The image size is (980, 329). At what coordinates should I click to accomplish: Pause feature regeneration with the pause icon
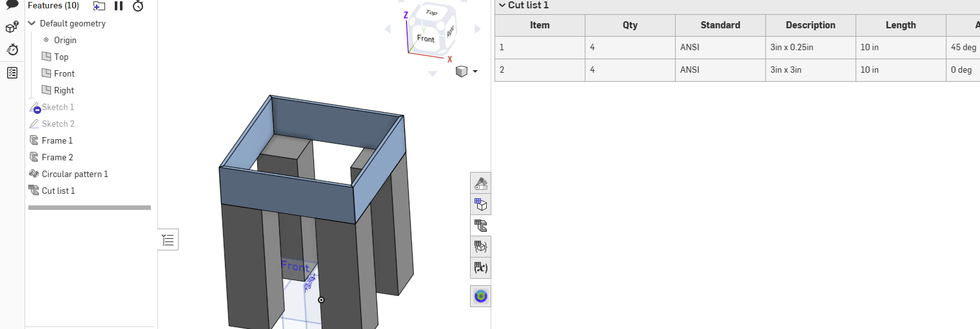(119, 6)
